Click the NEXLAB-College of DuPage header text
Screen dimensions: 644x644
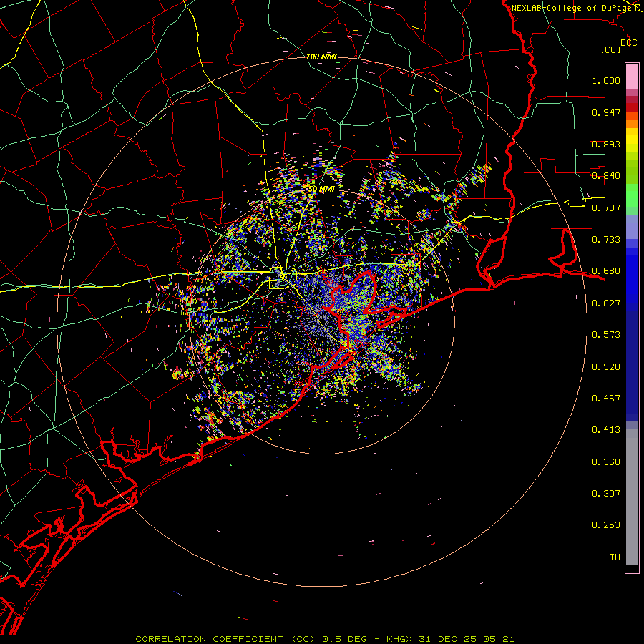click(x=571, y=8)
